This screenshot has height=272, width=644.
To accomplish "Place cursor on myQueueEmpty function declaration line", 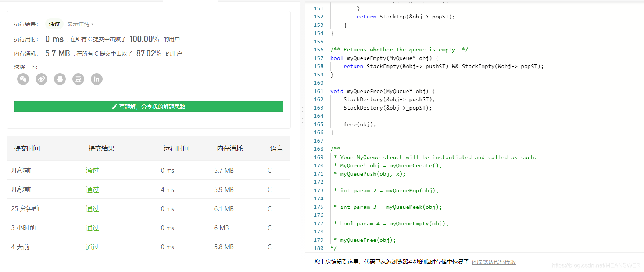I will point(384,58).
